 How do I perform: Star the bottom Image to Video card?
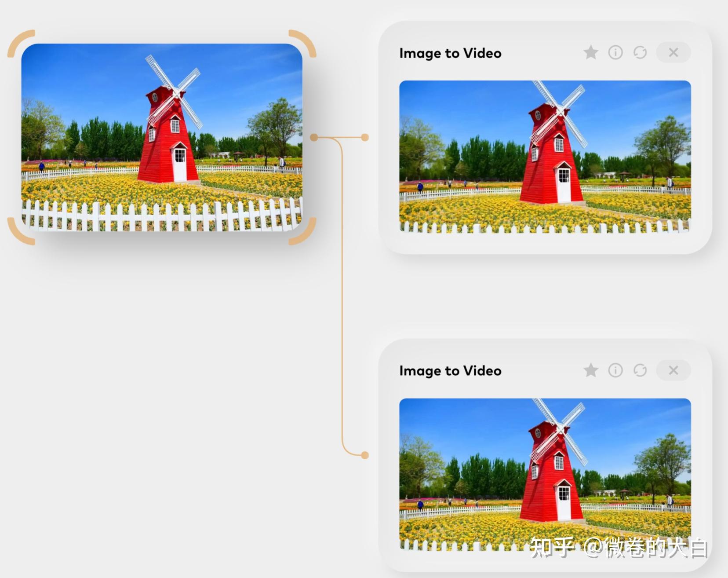[591, 370]
